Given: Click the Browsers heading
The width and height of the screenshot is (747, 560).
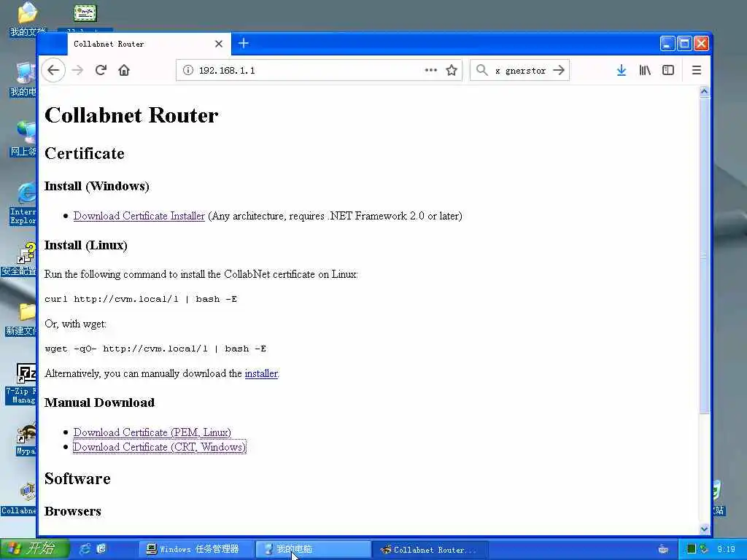Looking at the screenshot, I should (x=73, y=511).
